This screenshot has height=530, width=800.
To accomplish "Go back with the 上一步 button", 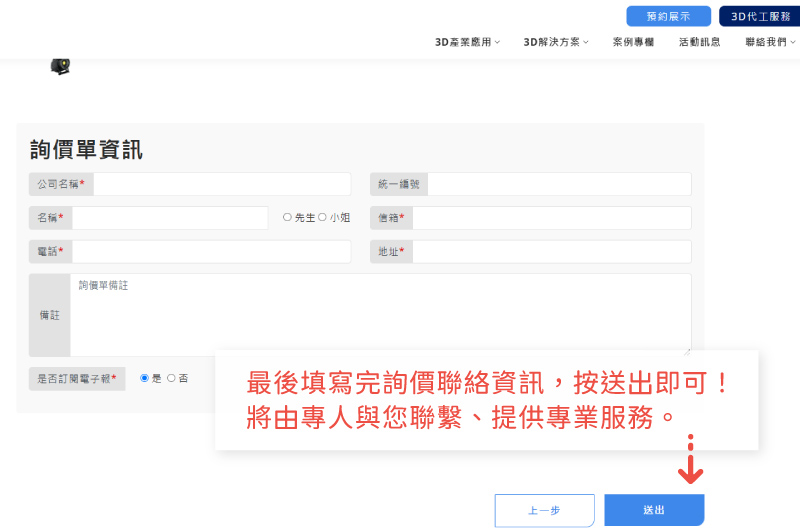I will [x=544, y=510].
